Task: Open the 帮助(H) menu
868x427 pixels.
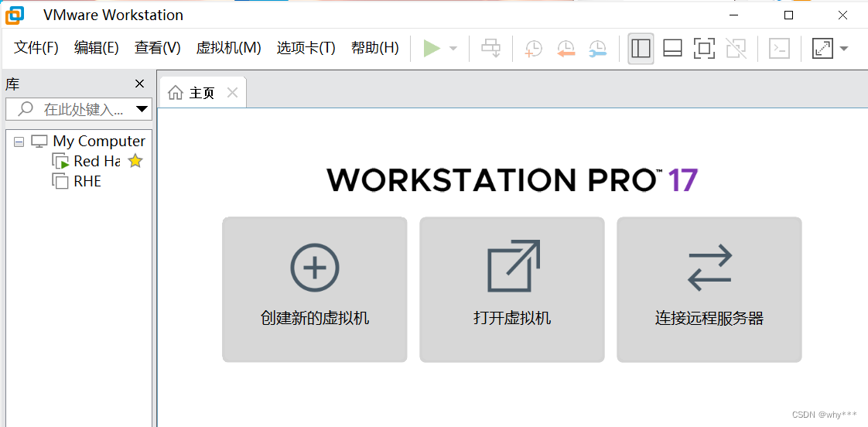Action: [374, 48]
